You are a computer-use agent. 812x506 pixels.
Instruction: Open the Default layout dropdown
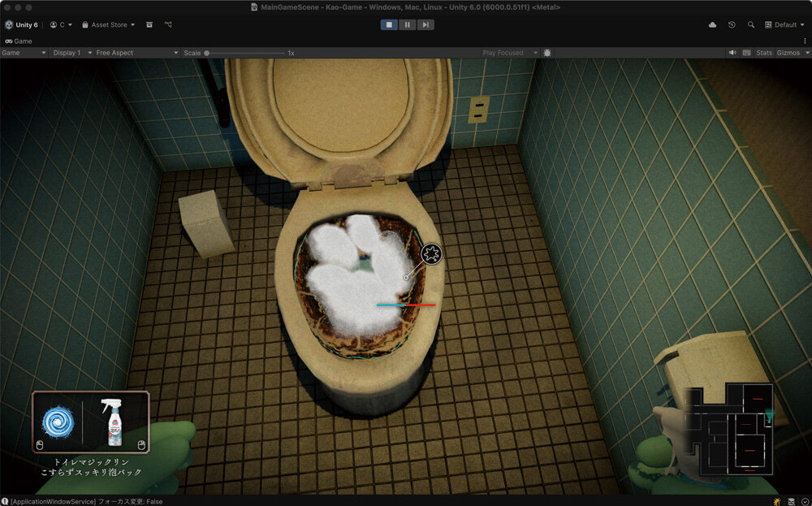tap(784, 25)
